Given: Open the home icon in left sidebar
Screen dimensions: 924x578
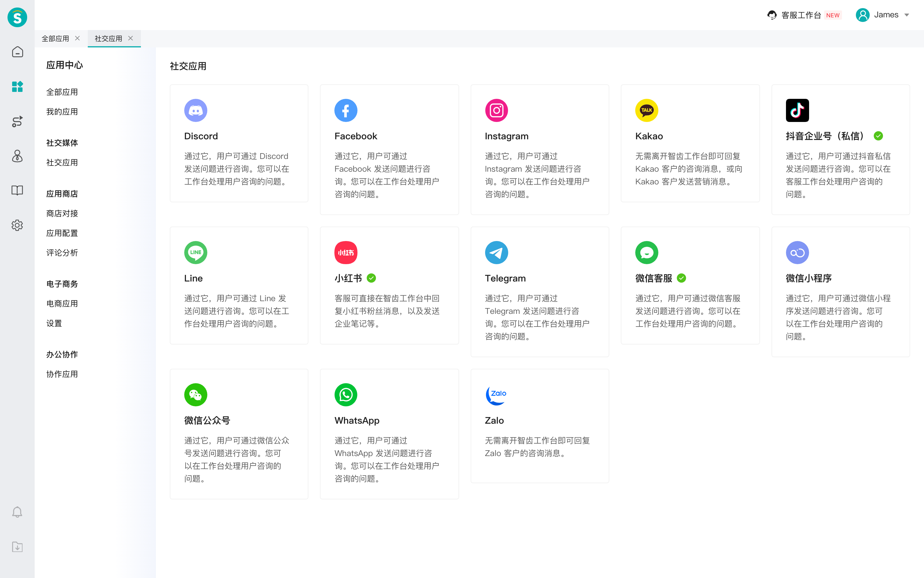Looking at the screenshot, I should [x=17, y=52].
